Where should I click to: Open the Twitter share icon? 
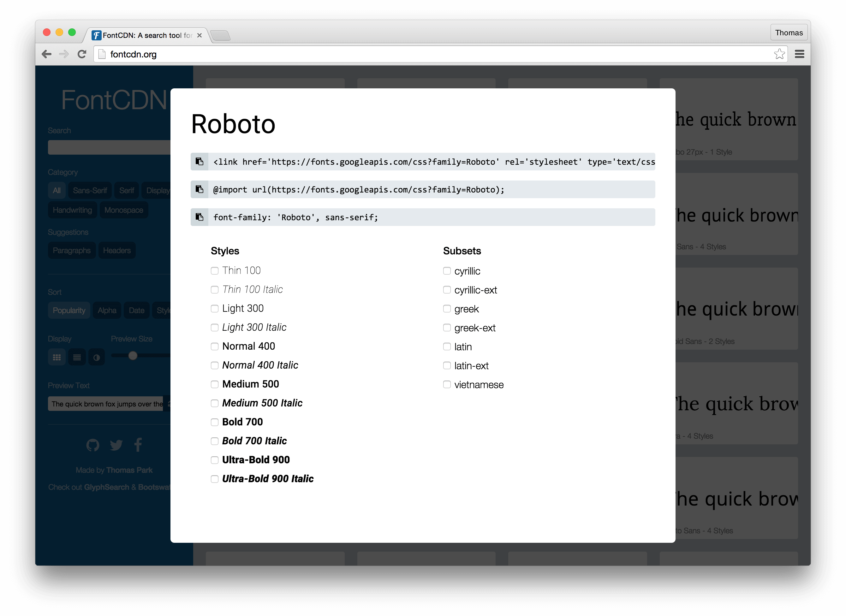(x=116, y=445)
